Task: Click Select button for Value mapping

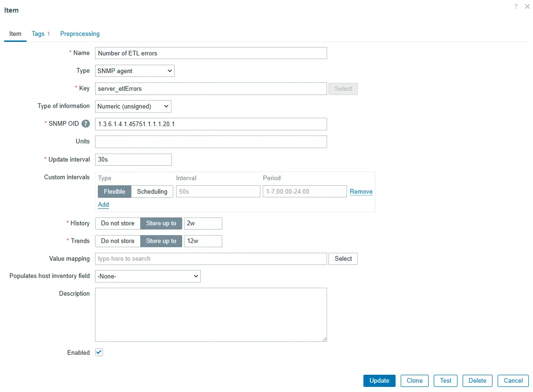Action: tap(343, 259)
